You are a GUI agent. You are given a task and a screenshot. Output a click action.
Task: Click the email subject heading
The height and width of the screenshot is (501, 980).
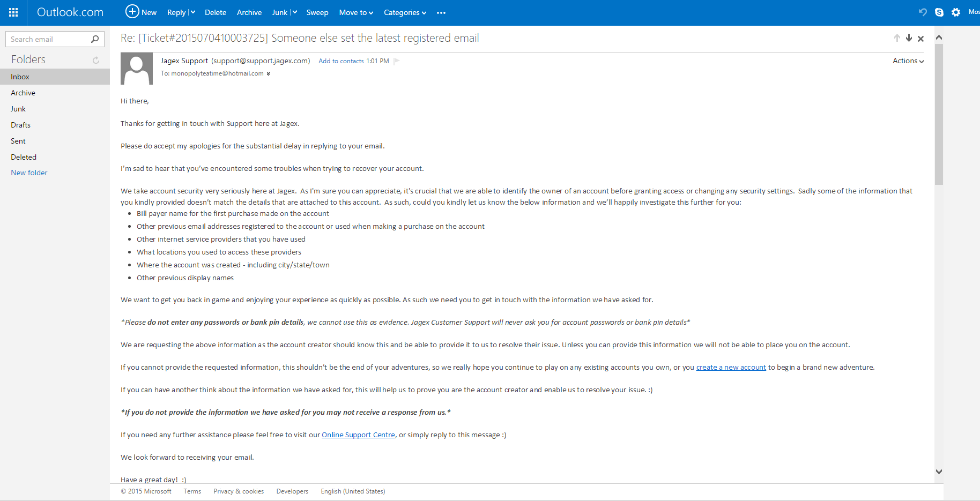click(300, 38)
